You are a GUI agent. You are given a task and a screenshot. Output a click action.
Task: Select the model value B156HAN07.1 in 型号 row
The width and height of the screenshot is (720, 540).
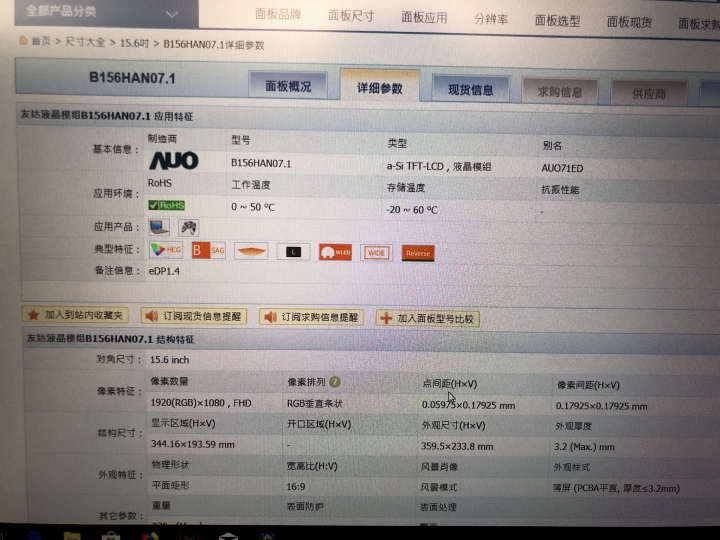point(261,163)
